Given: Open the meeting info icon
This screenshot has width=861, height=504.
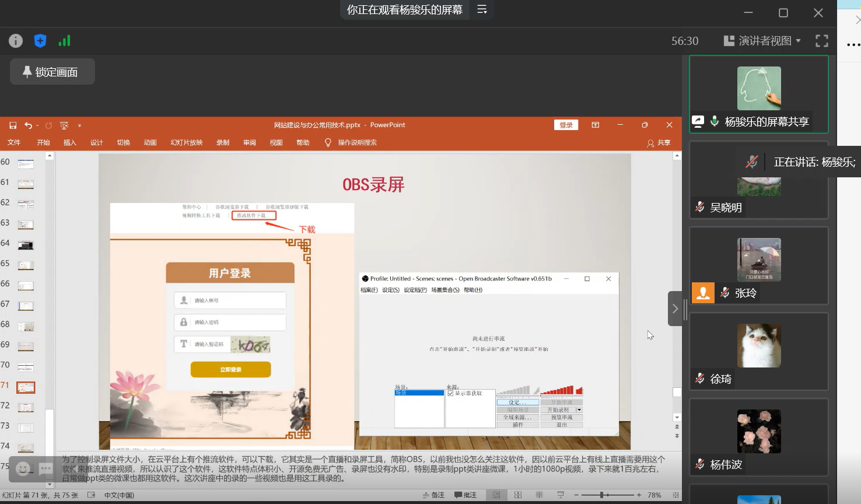Looking at the screenshot, I should (x=16, y=41).
